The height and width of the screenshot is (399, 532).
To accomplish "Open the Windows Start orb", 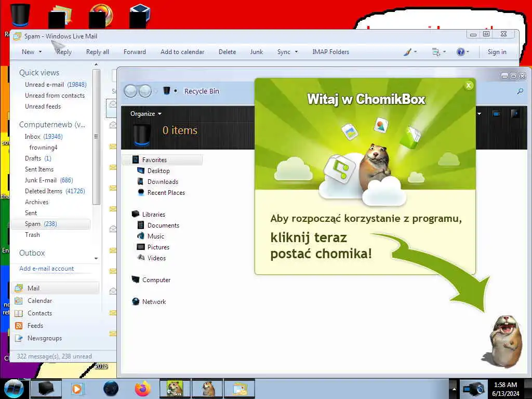I will point(14,389).
